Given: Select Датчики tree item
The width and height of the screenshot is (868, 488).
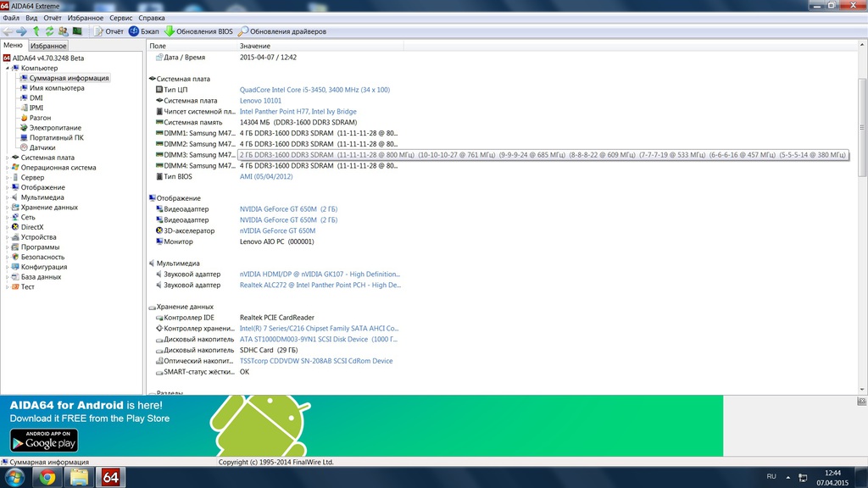Looking at the screenshot, I should tap(42, 147).
